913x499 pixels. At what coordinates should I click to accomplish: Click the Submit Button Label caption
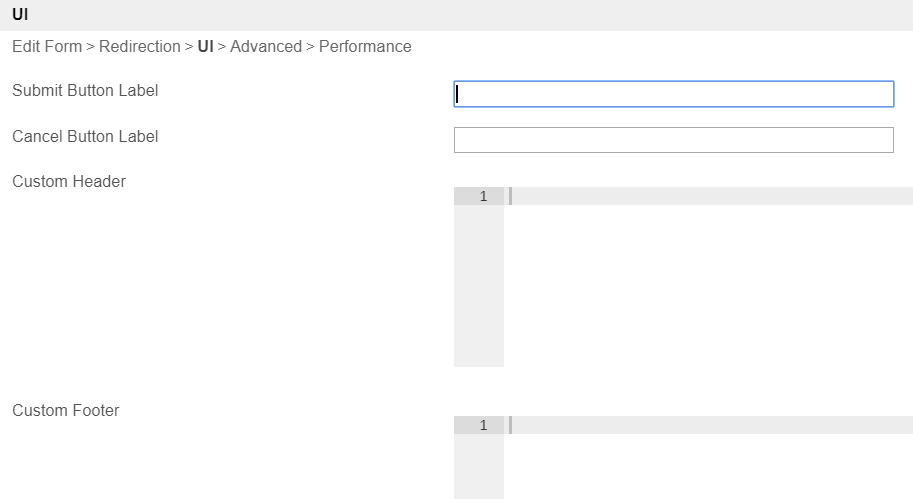(85, 91)
